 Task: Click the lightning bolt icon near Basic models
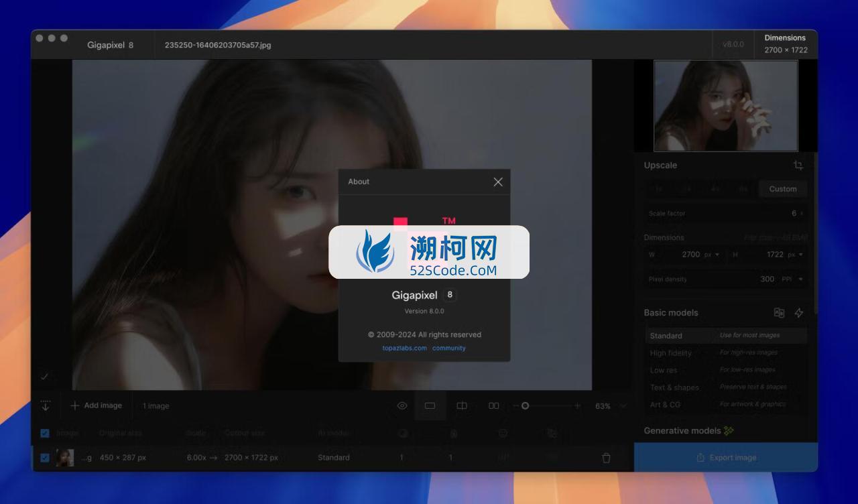[x=799, y=312]
